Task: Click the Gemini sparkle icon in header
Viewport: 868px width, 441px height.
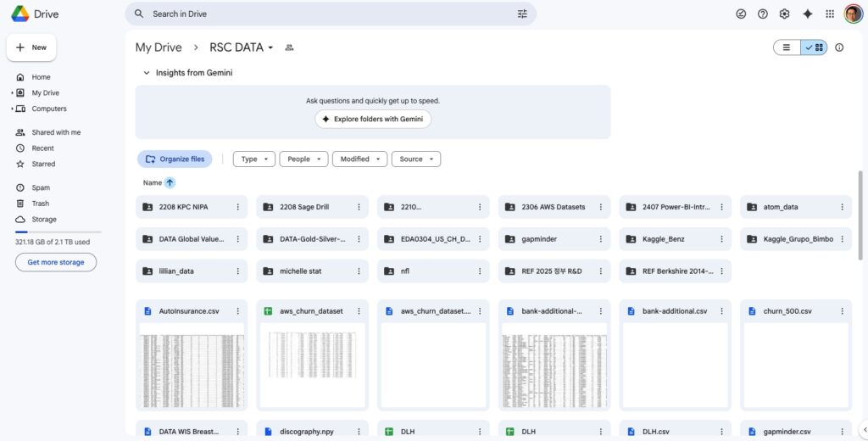Action: [x=807, y=14]
